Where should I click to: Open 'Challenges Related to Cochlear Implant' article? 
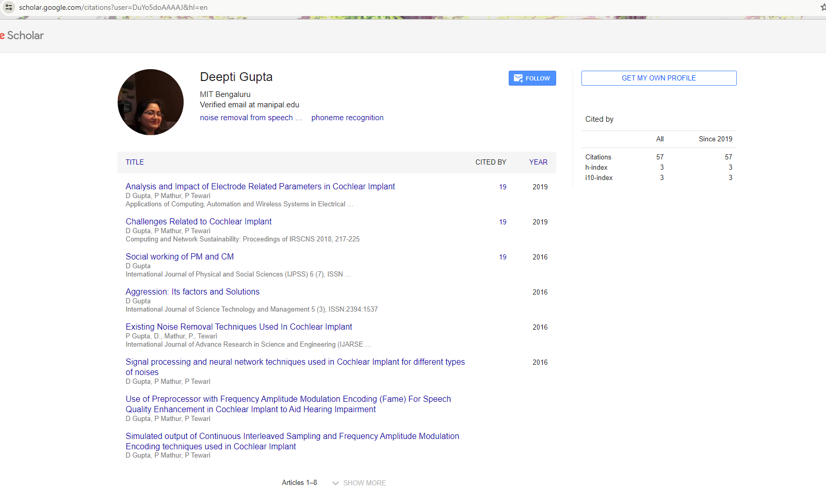(x=199, y=221)
